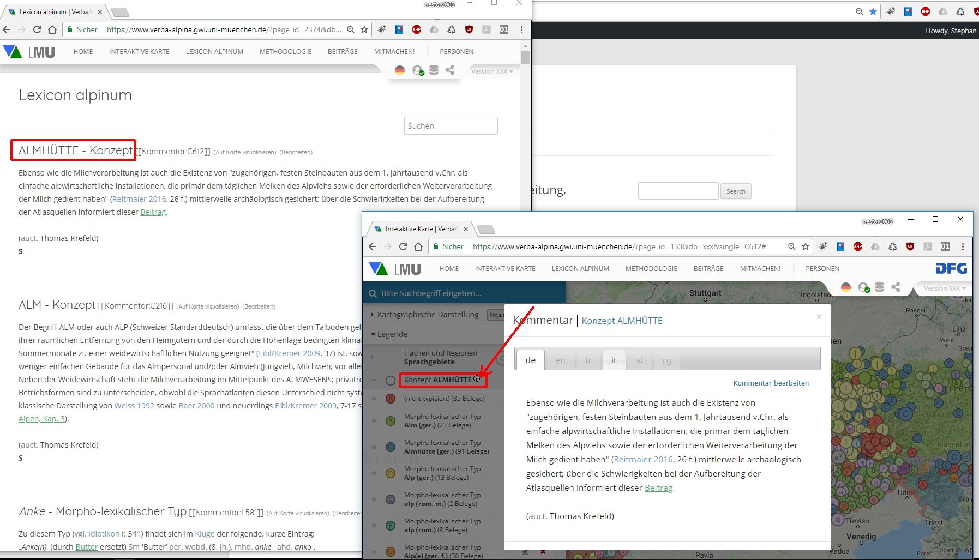The image size is (979, 560).
Task: Switch to the Lexicon alpinum browser tab
Action: (55, 11)
